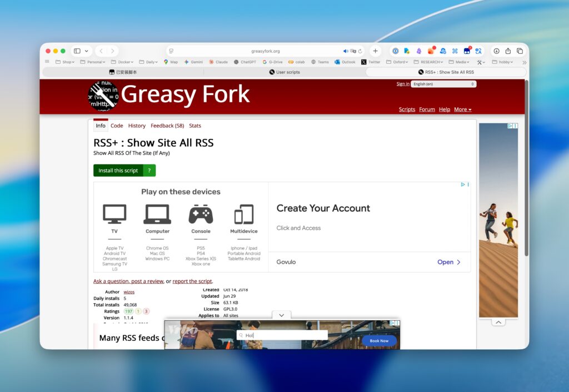The height and width of the screenshot is (392, 569).
Task: Show the tab overview
Action: click(x=520, y=51)
